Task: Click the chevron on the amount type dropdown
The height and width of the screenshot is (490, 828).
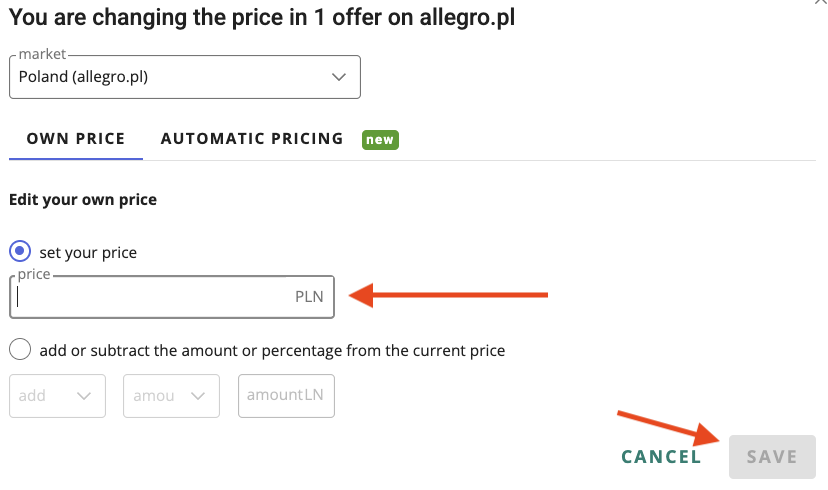Action: click(x=198, y=396)
